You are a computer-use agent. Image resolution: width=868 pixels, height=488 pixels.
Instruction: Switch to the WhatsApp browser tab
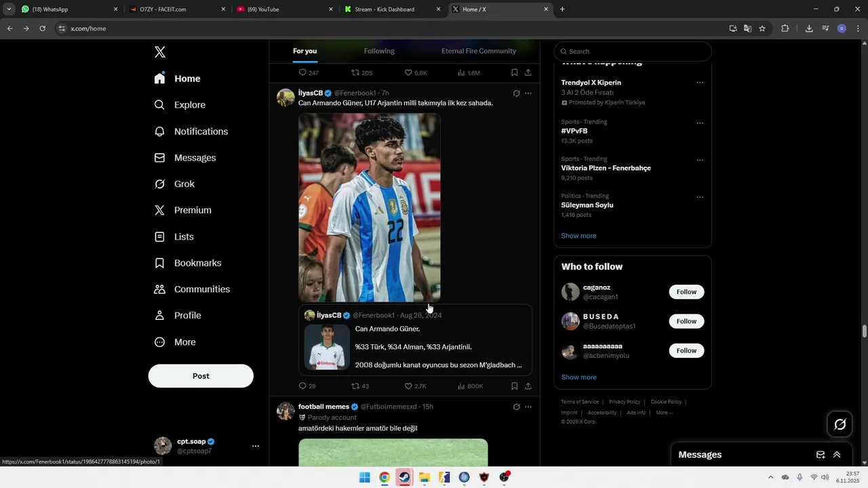coord(69,9)
